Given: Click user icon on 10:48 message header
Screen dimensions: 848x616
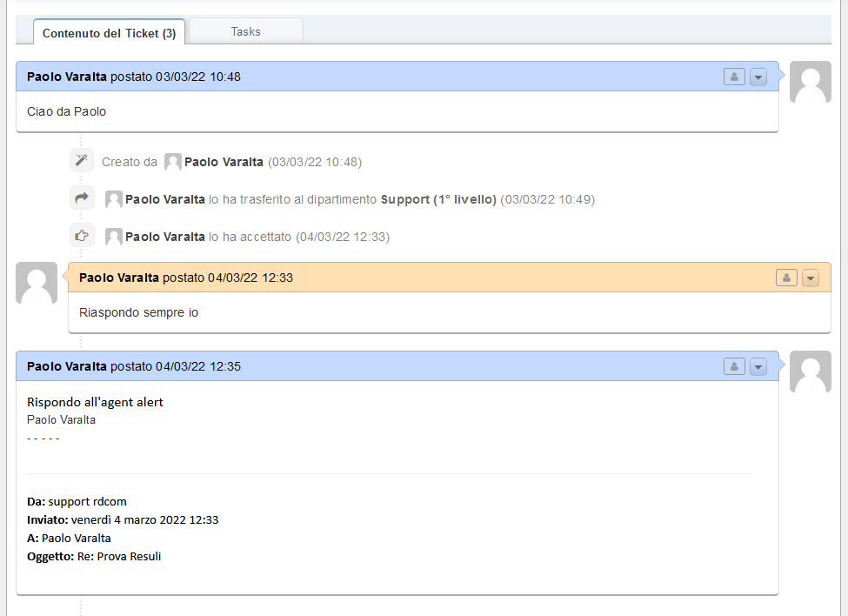Looking at the screenshot, I should (x=734, y=77).
